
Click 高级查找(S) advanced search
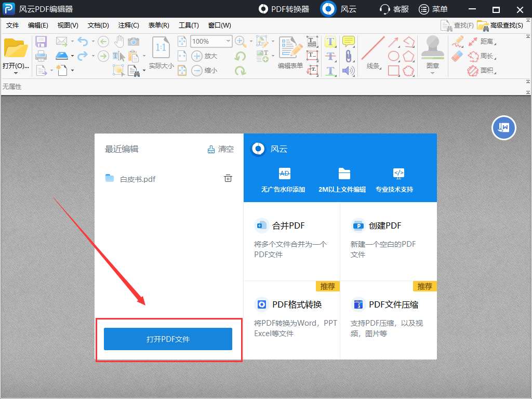[500, 25]
